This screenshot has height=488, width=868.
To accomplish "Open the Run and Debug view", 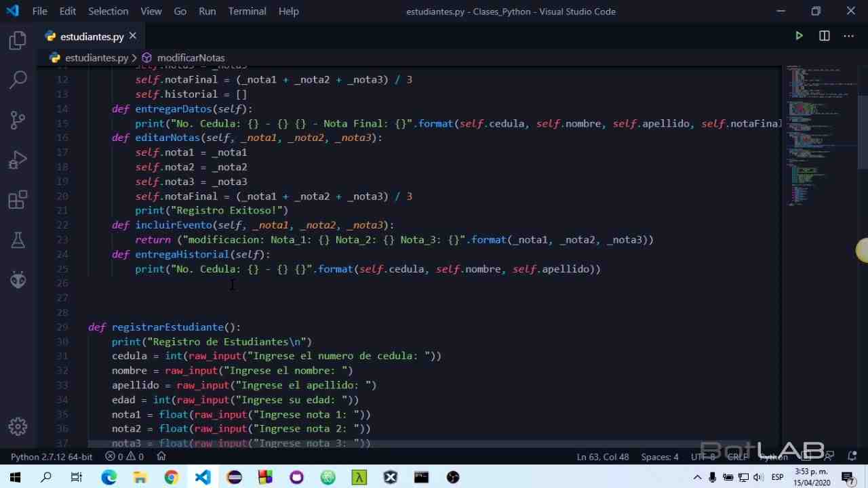I will 18,161.
